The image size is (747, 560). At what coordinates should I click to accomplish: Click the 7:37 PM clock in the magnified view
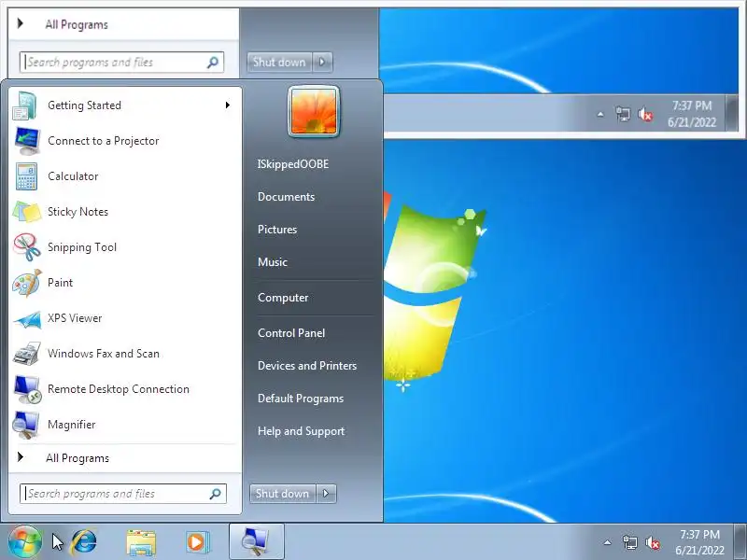point(692,114)
